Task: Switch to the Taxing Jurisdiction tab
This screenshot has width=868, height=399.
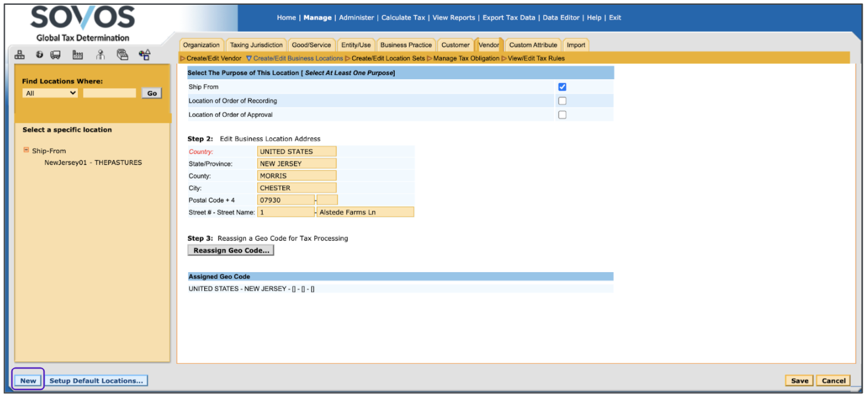Action: coord(256,45)
